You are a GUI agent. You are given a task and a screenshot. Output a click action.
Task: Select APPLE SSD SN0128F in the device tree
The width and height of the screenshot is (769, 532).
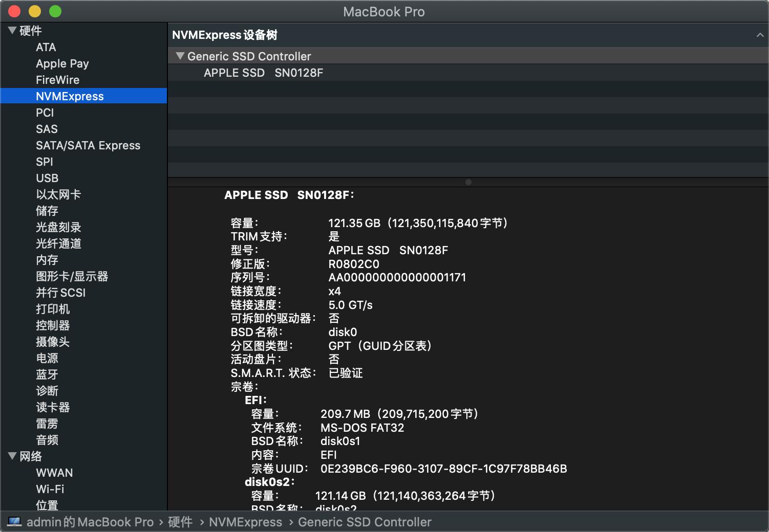[x=262, y=73]
